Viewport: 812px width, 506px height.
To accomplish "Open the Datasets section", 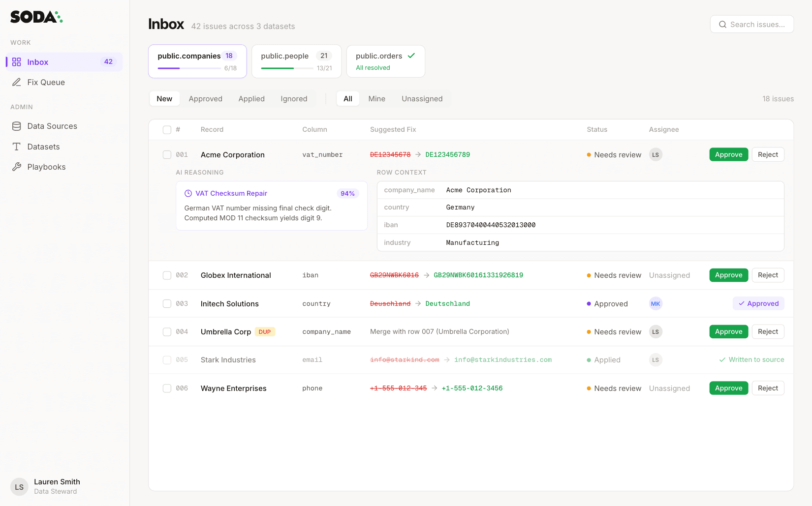I will (x=43, y=147).
